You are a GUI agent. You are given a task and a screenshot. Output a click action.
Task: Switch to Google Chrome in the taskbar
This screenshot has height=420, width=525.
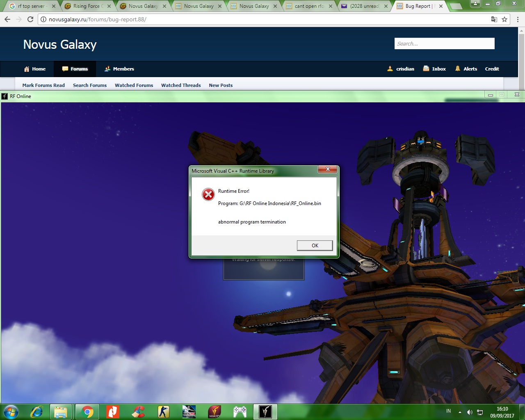click(87, 412)
